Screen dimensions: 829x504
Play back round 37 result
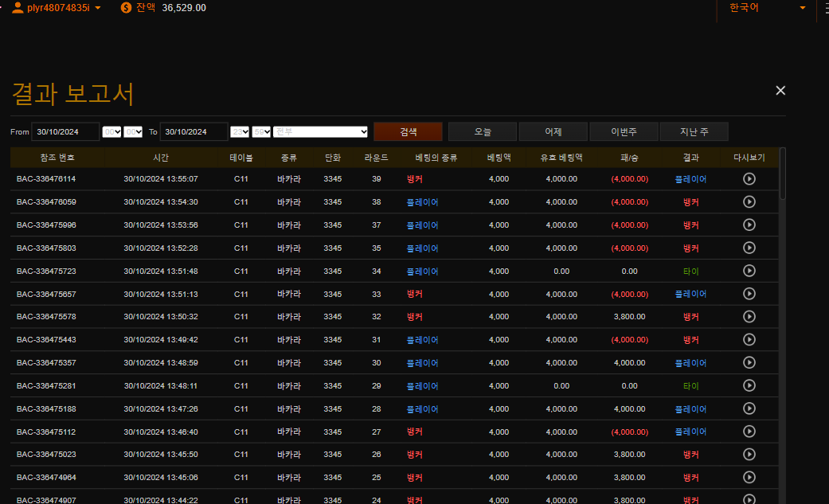pyautogui.click(x=749, y=225)
